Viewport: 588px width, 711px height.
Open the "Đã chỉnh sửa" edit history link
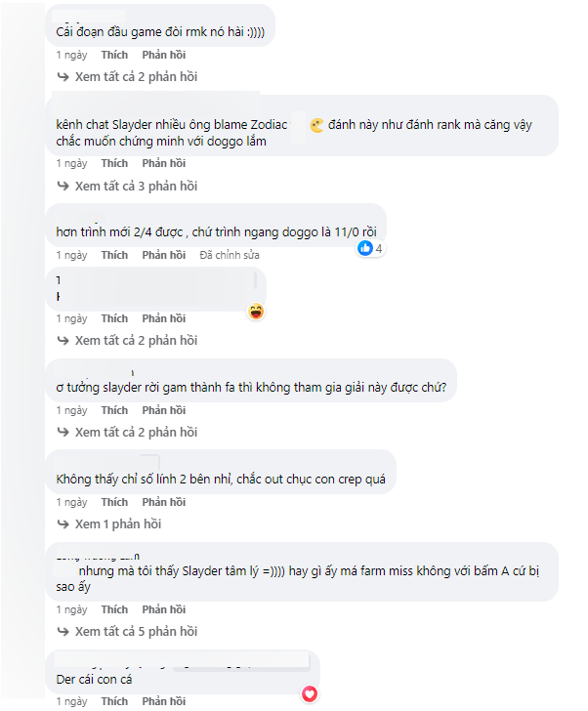[x=230, y=255]
